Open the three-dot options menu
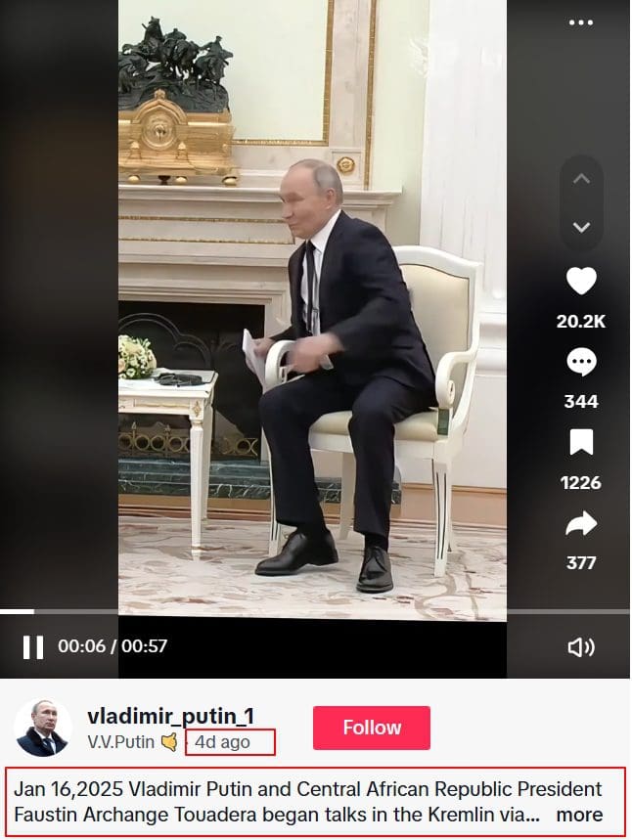The height and width of the screenshot is (840, 632). (x=580, y=22)
